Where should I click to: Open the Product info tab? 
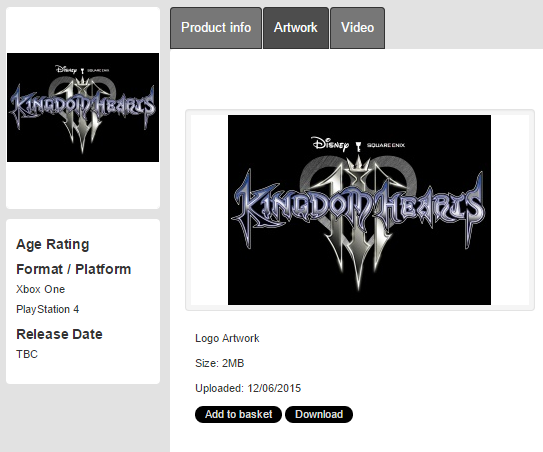(216, 28)
